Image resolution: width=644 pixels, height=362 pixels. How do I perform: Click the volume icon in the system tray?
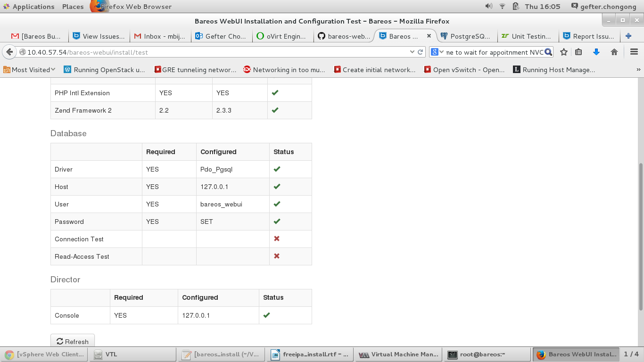click(x=488, y=7)
